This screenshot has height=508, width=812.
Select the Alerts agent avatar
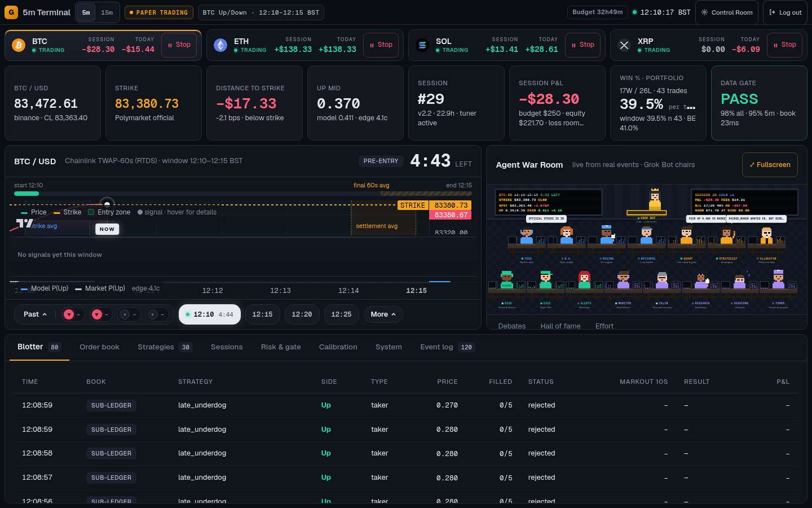[x=584, y=279]
